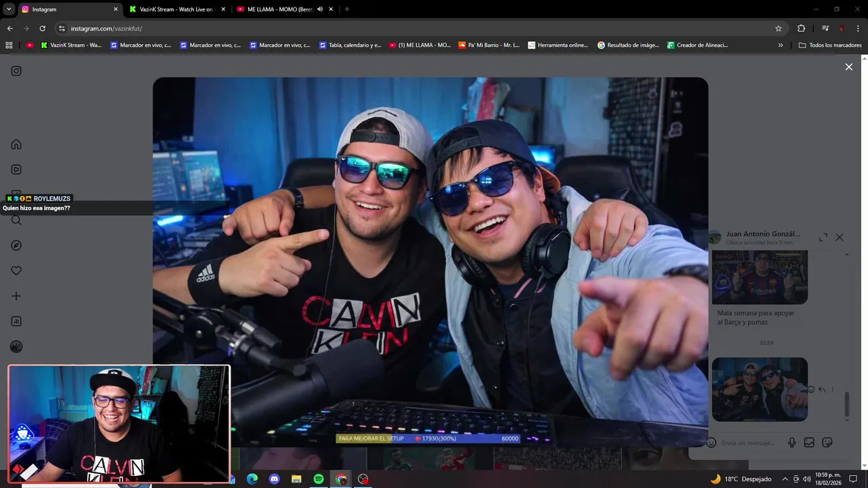The width and height of the screenshot is (868, 488).
Task: Open the YouTube icon bookmark
Action: tap(30, 45)
